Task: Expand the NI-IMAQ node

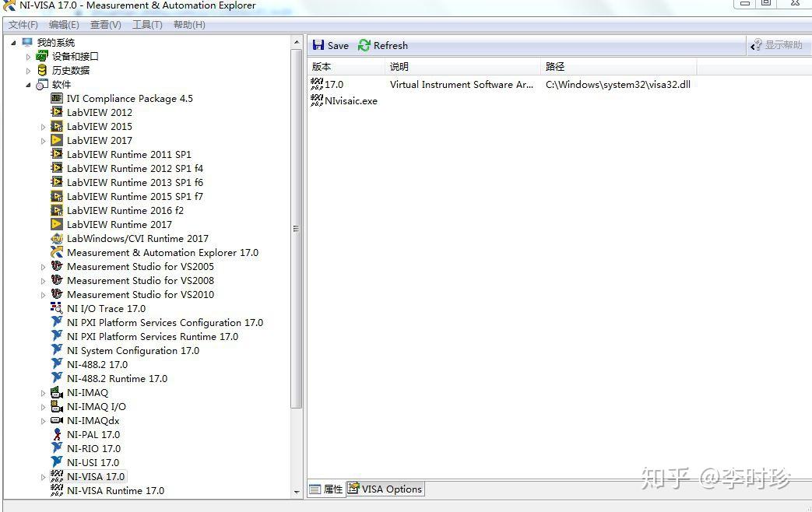Action: point(43,392)
